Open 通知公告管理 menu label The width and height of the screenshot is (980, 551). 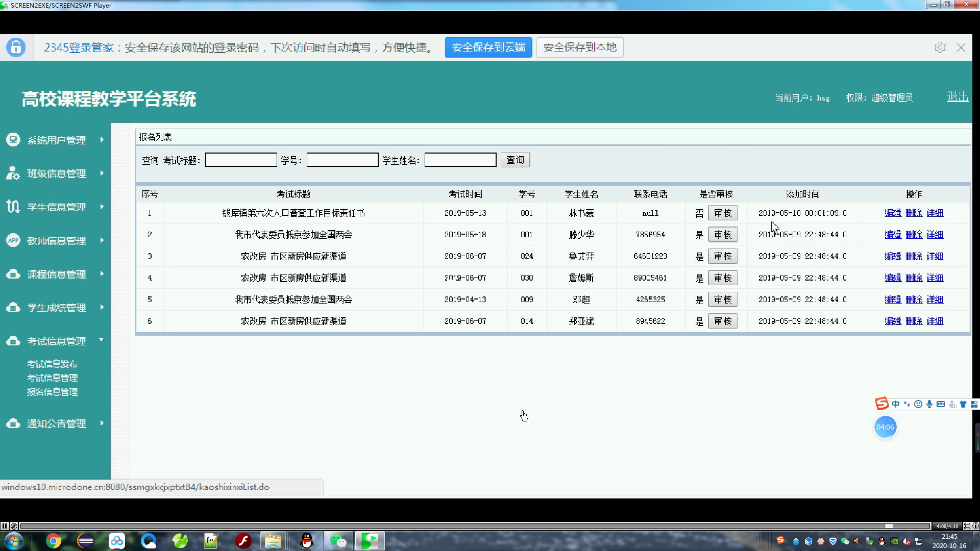[56, 423]
